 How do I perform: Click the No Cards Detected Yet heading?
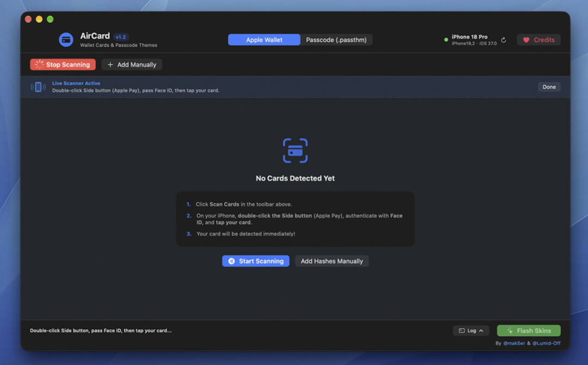pyautogui.click(x=295, y=178)
